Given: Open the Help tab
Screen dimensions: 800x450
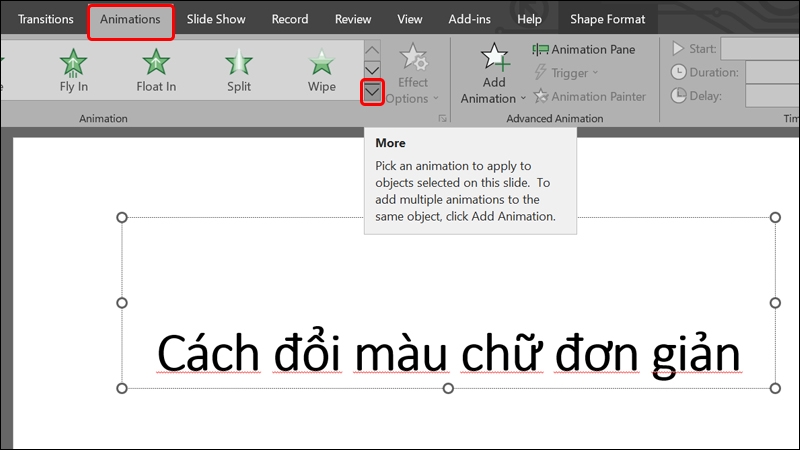Looking at the screenshot, I should [x=529, y=19].
